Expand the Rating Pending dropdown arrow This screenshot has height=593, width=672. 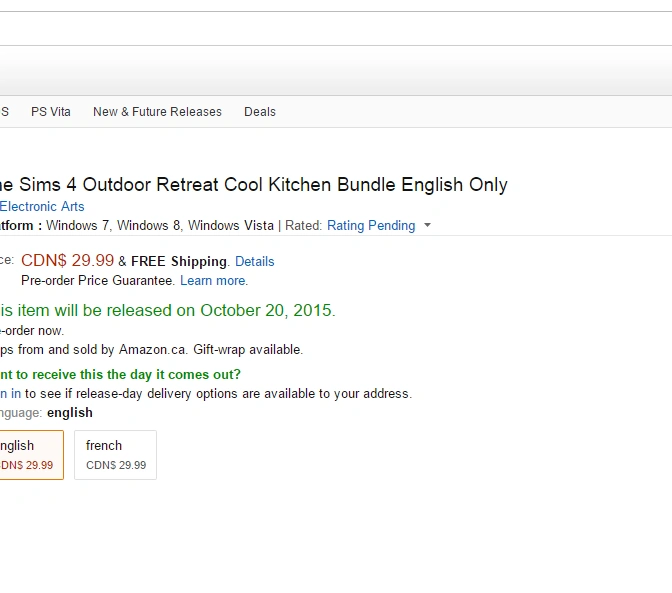(427, 225)
